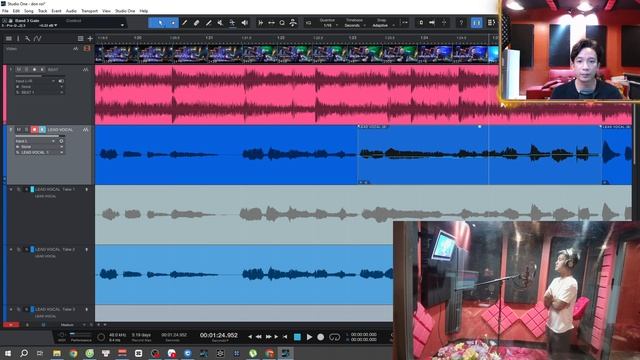Open the Audio menu
Viewport: 640px width, 360px height.
71,11
